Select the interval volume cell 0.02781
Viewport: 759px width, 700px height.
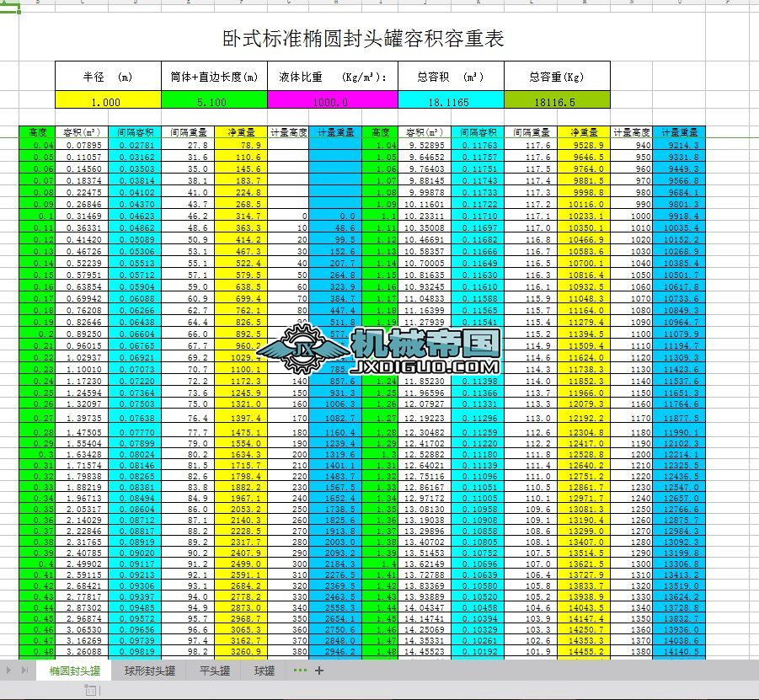(135, 145)
